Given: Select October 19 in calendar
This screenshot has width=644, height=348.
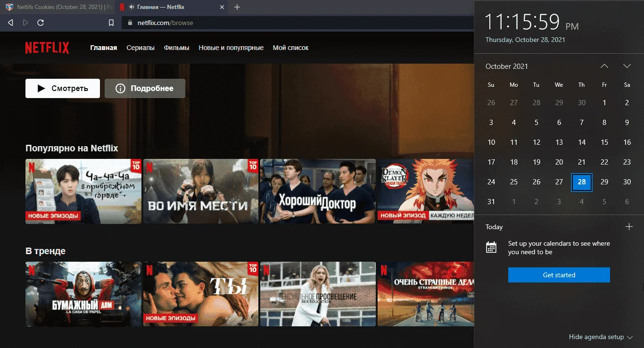Looking at the screenshot, I should pyautogui.click(x=537, y=162).
